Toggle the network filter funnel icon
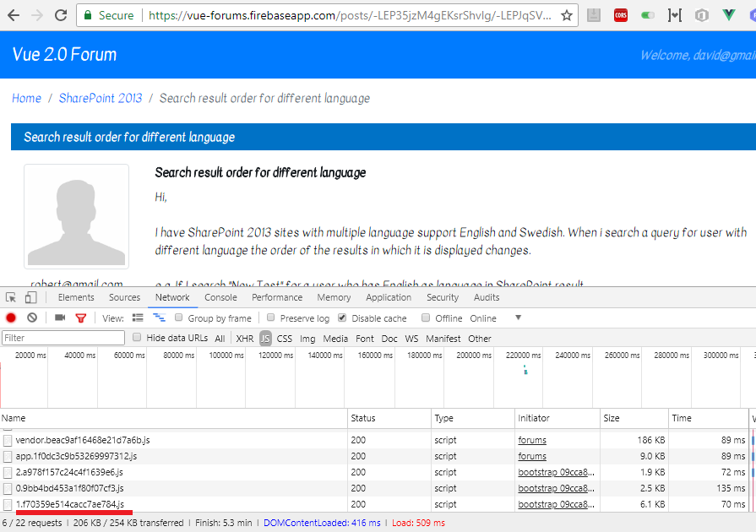This screenshot has width=756, height=532. coord(80,318)
